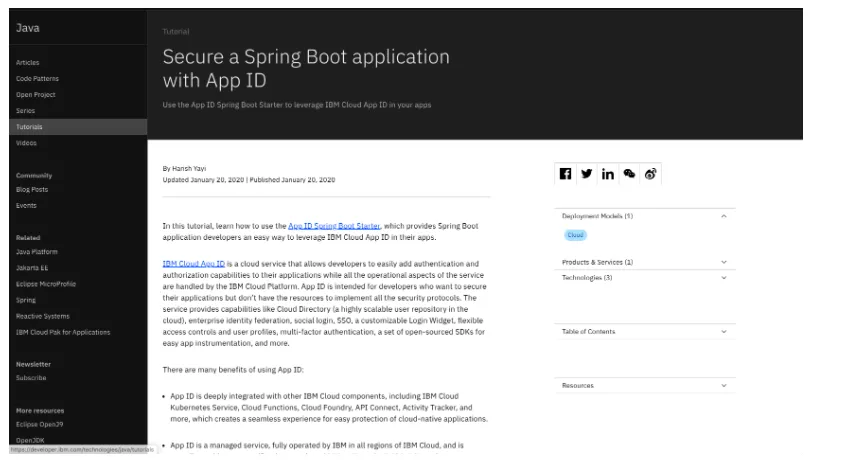This screenshot has height=460, width=849.
Task: Share the tutorial on Facebook
Action: pyautogui.click(x=566, y=174)
